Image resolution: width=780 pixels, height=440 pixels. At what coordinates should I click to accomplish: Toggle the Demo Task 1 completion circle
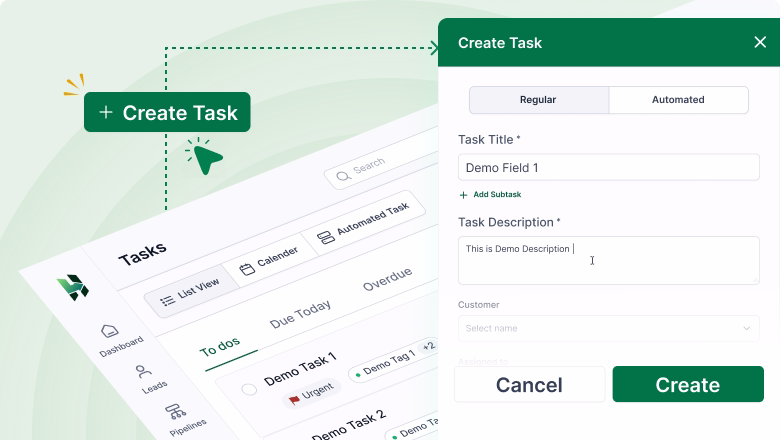249,389
